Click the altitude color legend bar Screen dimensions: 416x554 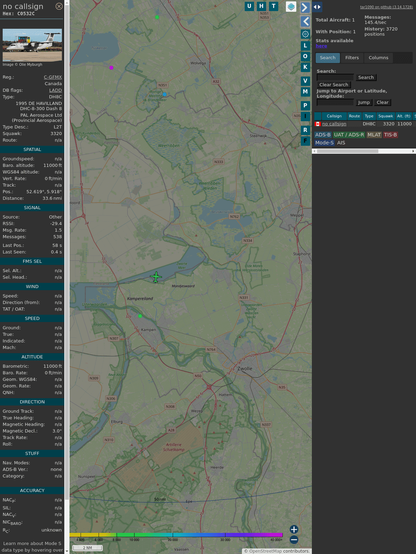tap(176, 535)
